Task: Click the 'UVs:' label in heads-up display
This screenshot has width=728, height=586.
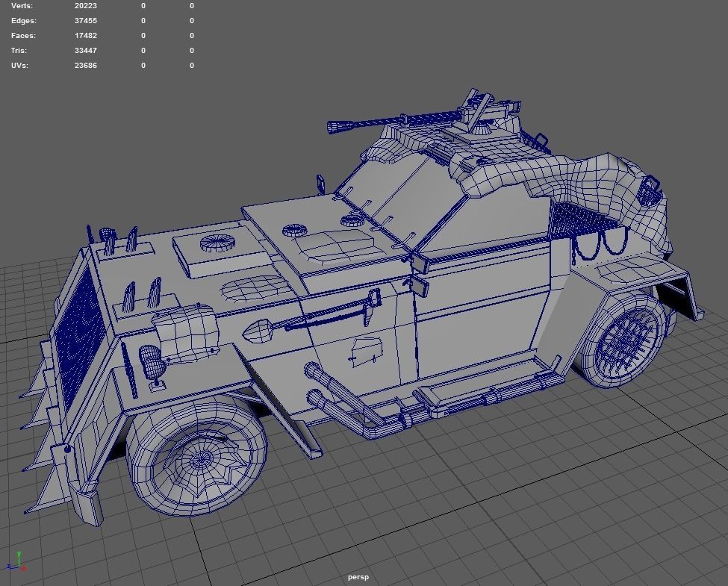Action: point(19,66)
